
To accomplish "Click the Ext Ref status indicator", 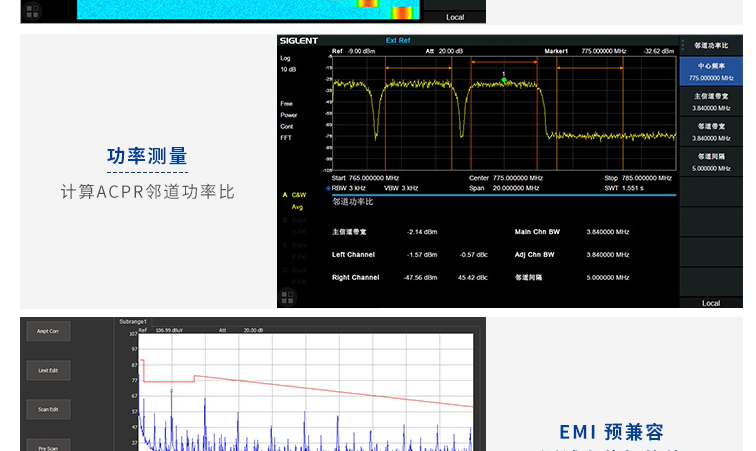I will 398,41.
